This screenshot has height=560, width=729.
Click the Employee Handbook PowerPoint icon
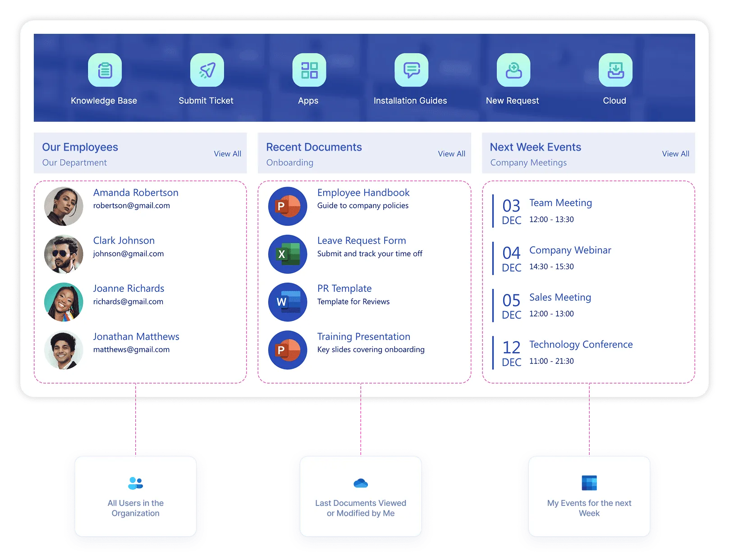pyautogui.click(x=288, y=206)
